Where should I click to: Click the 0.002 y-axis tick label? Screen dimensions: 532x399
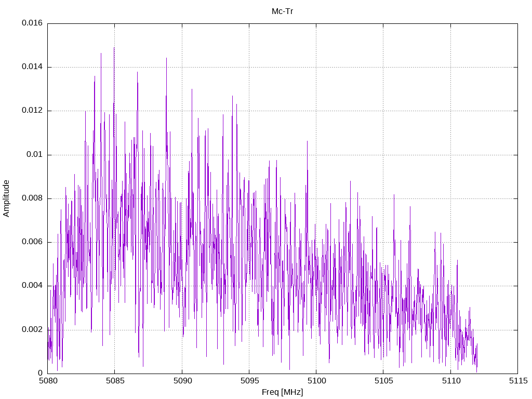tap(32, 330)
